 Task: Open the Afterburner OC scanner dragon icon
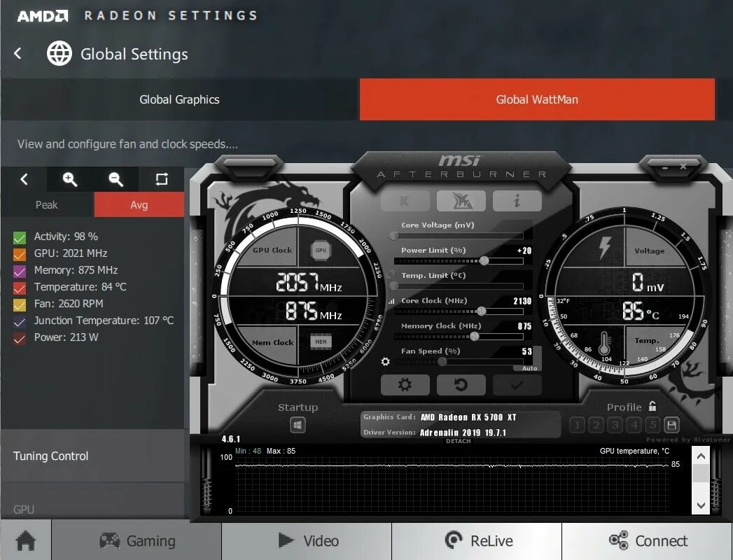[x=461, y=201]
